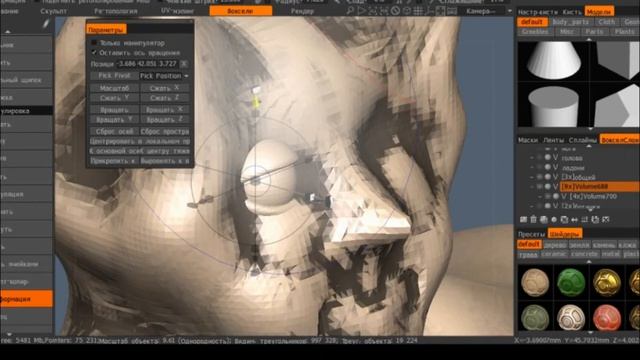Open the Маски panel tab
Image resolution: width=640 pixels, height=360 pixels.
(x=528, y=140)
